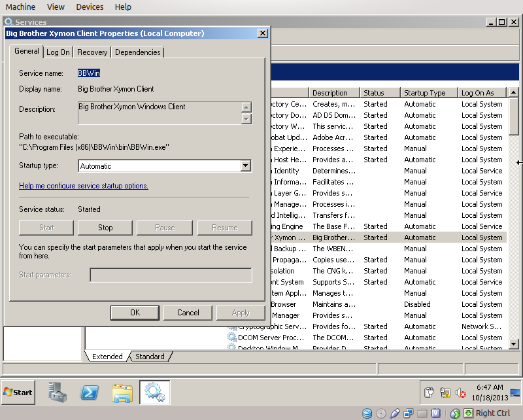Click 'Maintains a...' description cell
523x420 pixels.
[x=334, y=304]
